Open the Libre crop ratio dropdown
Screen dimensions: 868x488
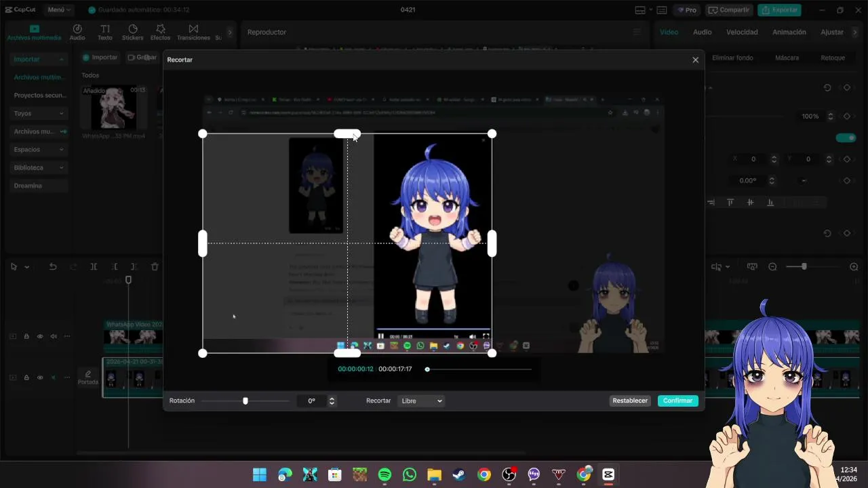coord(421,401)
